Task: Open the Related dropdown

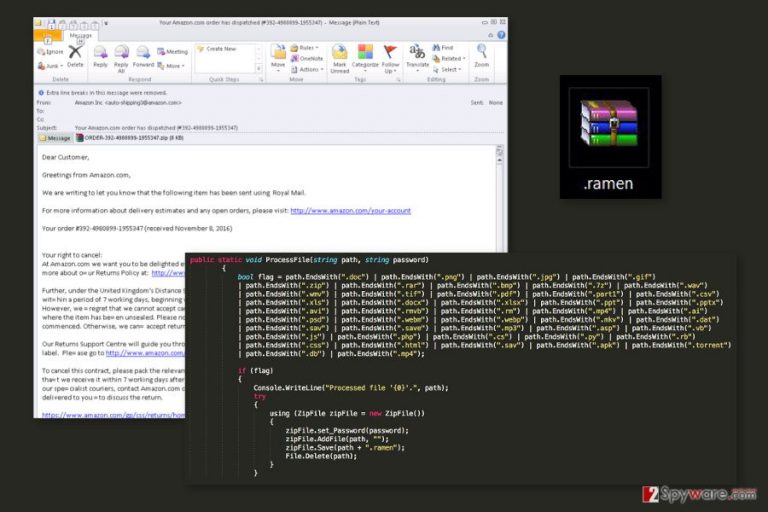Action: pyautogui.click(x=449, y=58)
